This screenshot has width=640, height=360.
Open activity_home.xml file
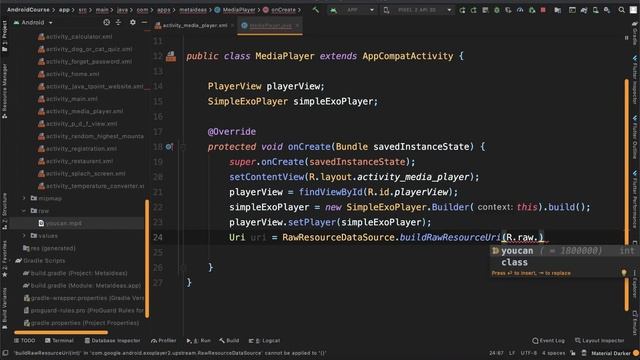[x=72, y=74]
